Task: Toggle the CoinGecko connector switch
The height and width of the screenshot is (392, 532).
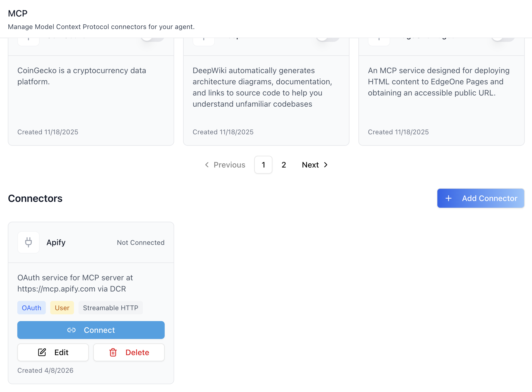Action: (x=152, y=39)
